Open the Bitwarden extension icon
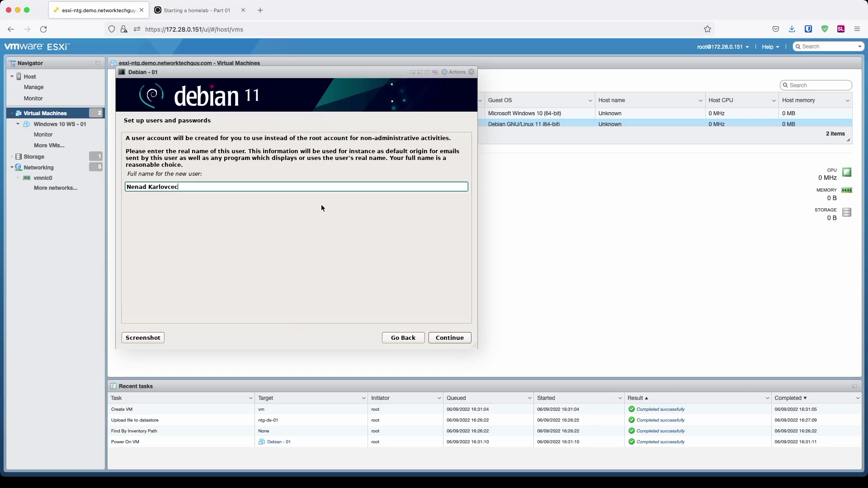 (808, 29)
